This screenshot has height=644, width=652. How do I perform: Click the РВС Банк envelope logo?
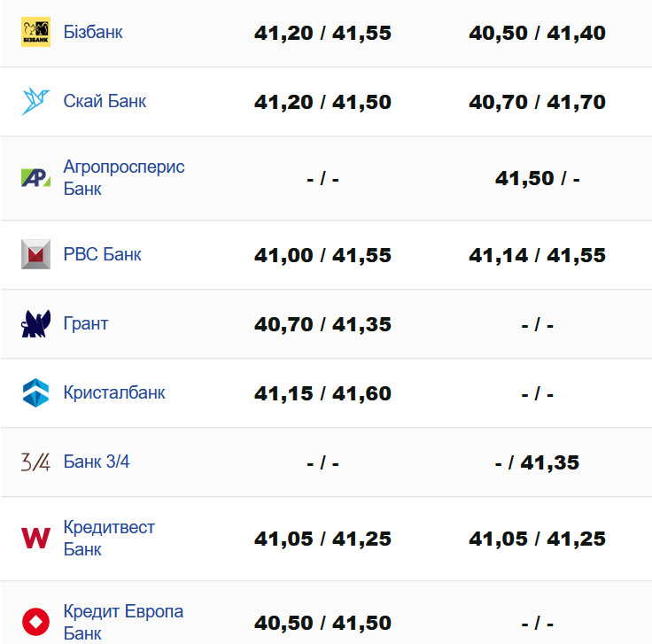(x=35, y=255)
